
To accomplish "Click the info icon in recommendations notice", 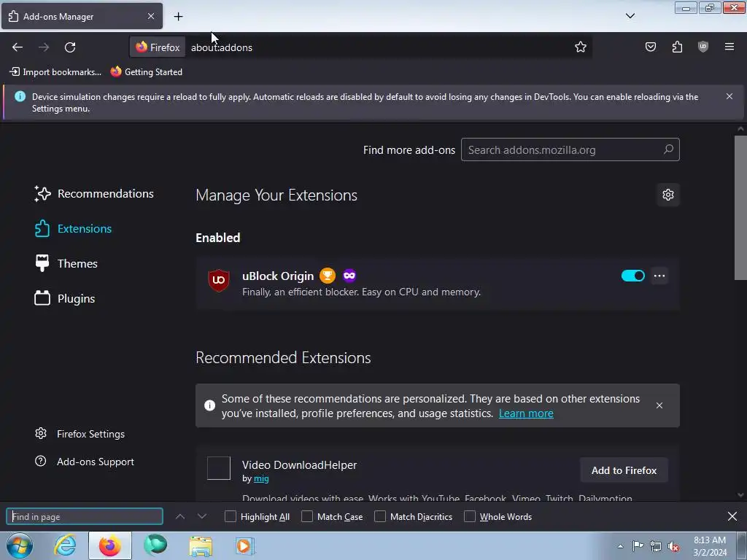I will tap(209, 405).
